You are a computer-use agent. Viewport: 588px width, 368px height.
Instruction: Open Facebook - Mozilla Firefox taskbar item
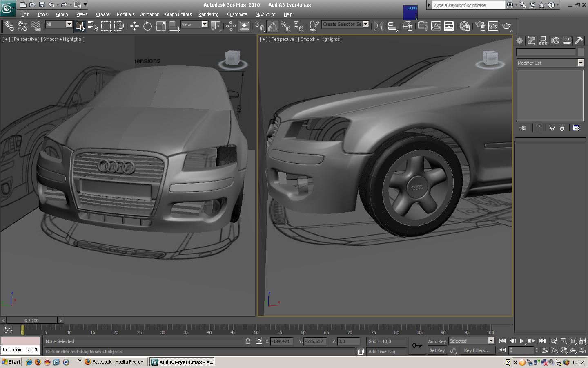pos(115,362)
